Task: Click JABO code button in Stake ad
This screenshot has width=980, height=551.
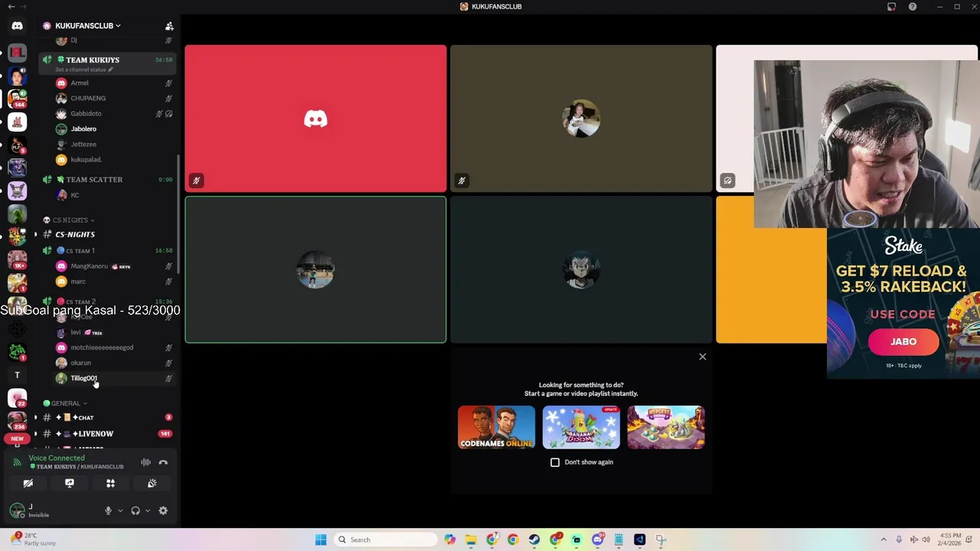Action: pos(903,342)
